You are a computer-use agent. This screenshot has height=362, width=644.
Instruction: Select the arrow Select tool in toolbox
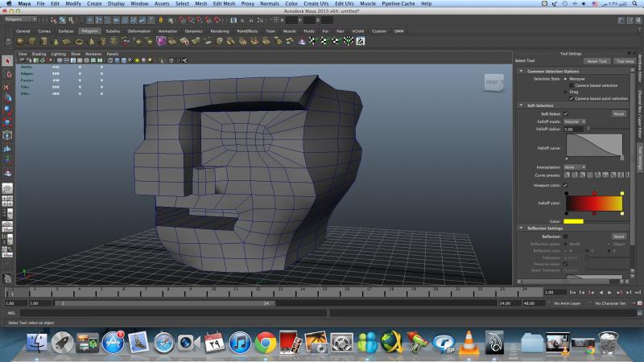(x=7, y=60)
